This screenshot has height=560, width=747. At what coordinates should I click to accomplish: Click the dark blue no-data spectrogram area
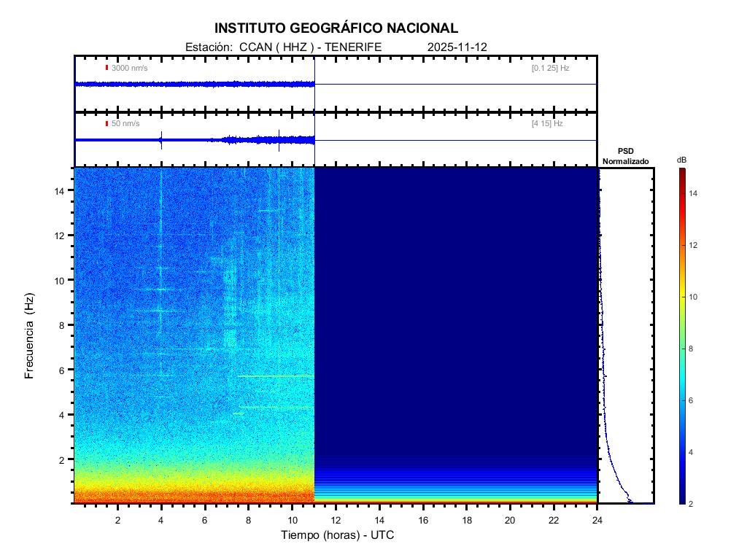(456, 306)
